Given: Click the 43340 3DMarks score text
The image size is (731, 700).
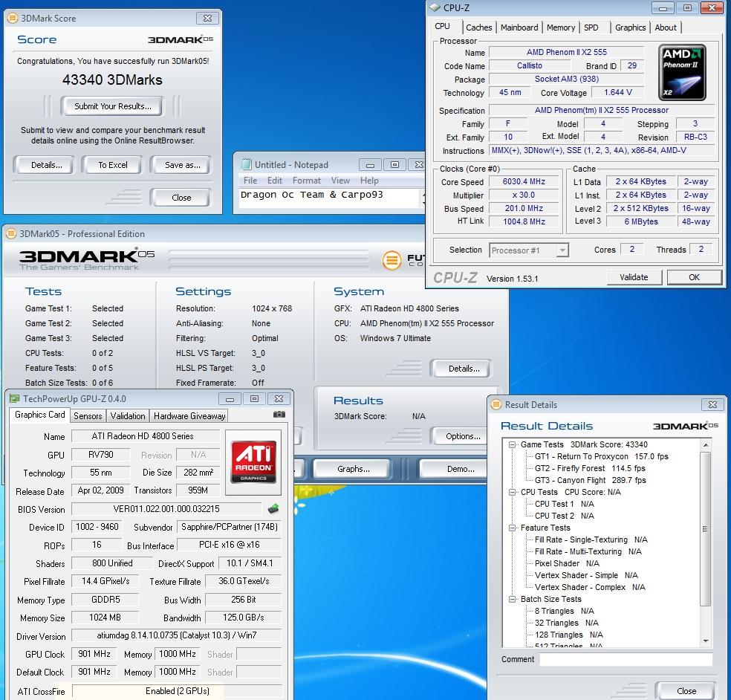Looking at the screenshot, I should click(x=112, y=80).
